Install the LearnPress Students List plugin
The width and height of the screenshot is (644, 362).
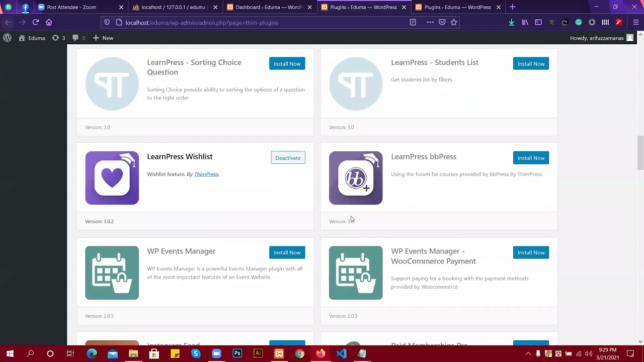pos(531,64)
